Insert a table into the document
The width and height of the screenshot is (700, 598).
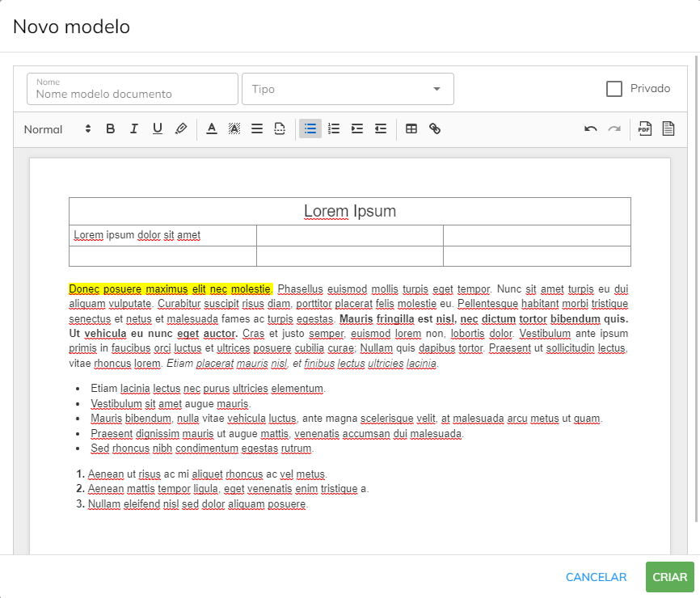[411, 128]
